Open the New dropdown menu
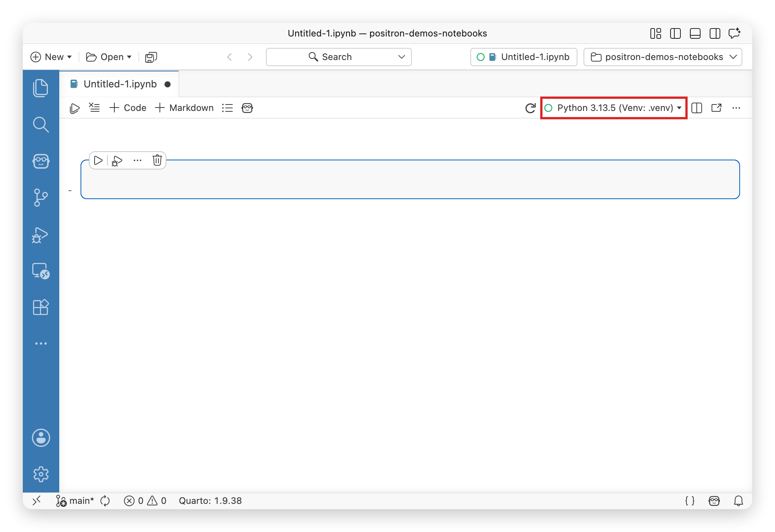Viewport: 775px width, 532px height. [x=51, y=57]
